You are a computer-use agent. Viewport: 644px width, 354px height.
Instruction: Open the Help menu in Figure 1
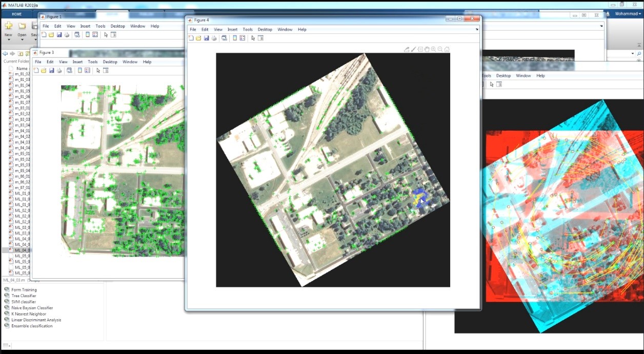click(155, 26)
